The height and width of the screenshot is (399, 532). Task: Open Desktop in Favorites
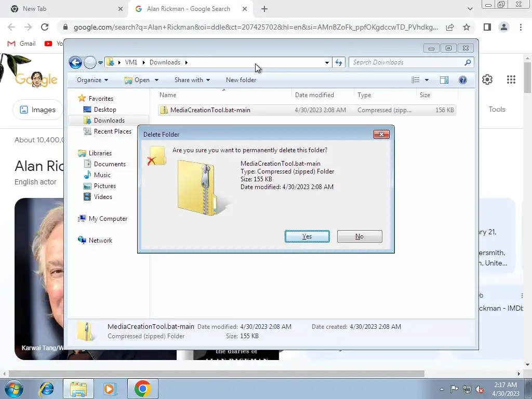105,109
